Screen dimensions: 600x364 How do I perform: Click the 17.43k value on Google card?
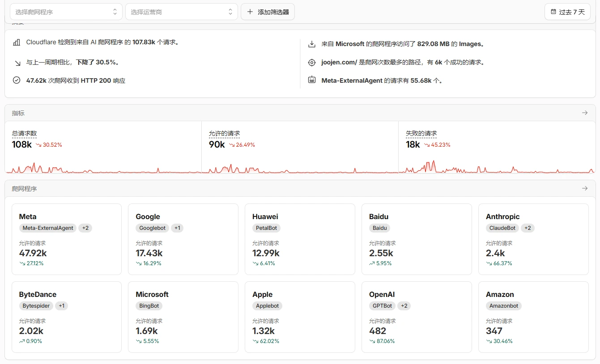[x=149, y=253]
